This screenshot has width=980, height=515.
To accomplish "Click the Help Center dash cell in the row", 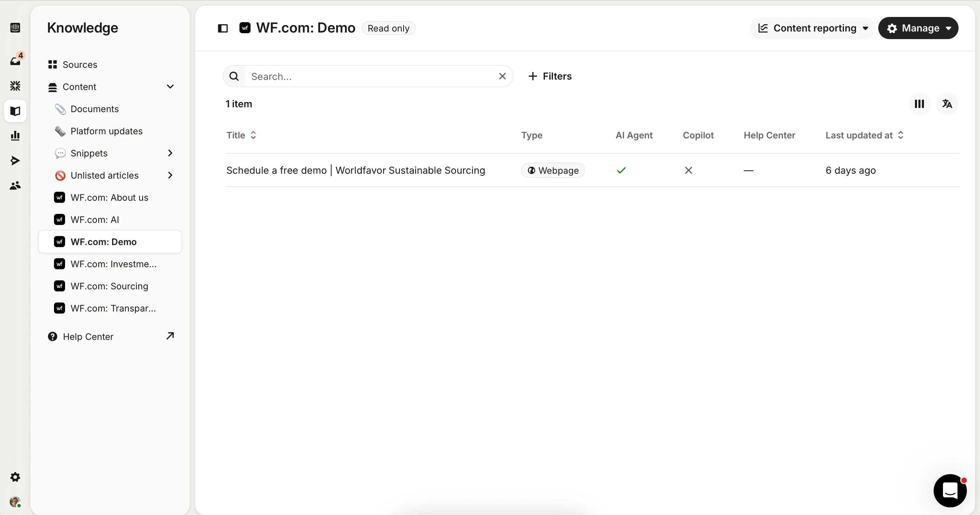I will pos(749,170).
